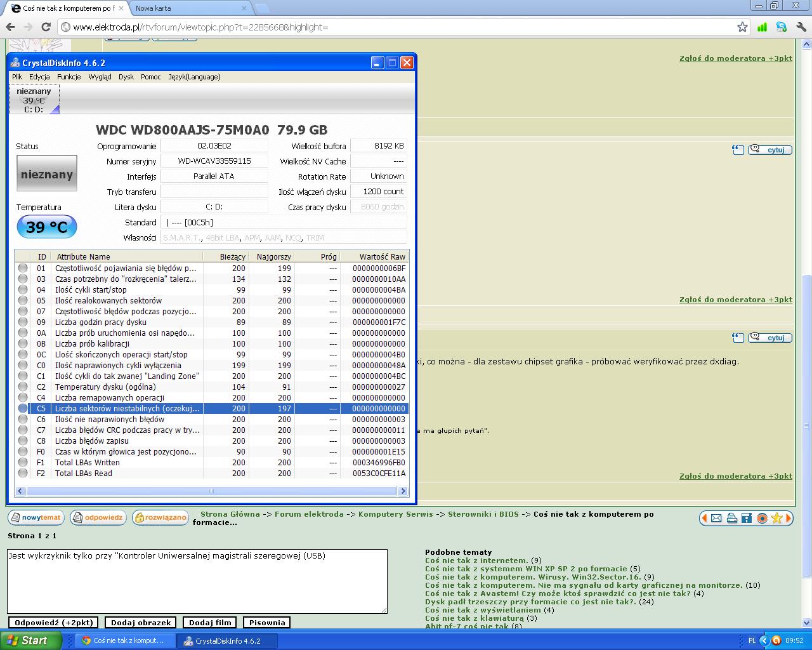Image resolution: width=812 pixels, height=650 pixels.
Task: Select the 05 'Ilość realokowanych sektorów' row
Action: pos(212,301)
